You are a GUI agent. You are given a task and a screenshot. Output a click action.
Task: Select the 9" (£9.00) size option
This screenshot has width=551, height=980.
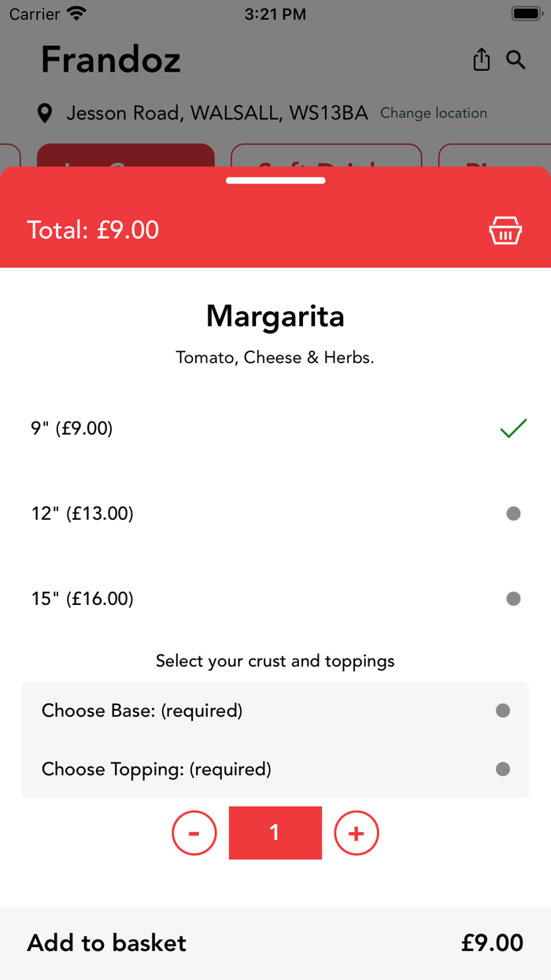pos(275,429)
